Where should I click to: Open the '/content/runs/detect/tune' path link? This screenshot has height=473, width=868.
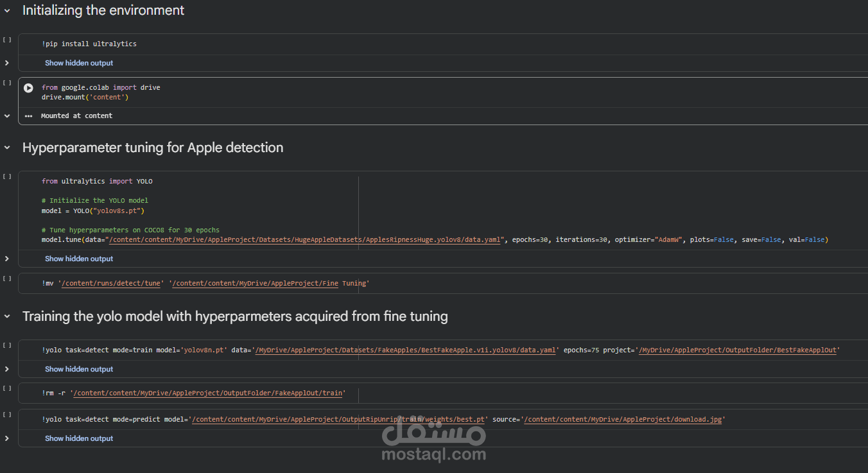pos(112,283)
